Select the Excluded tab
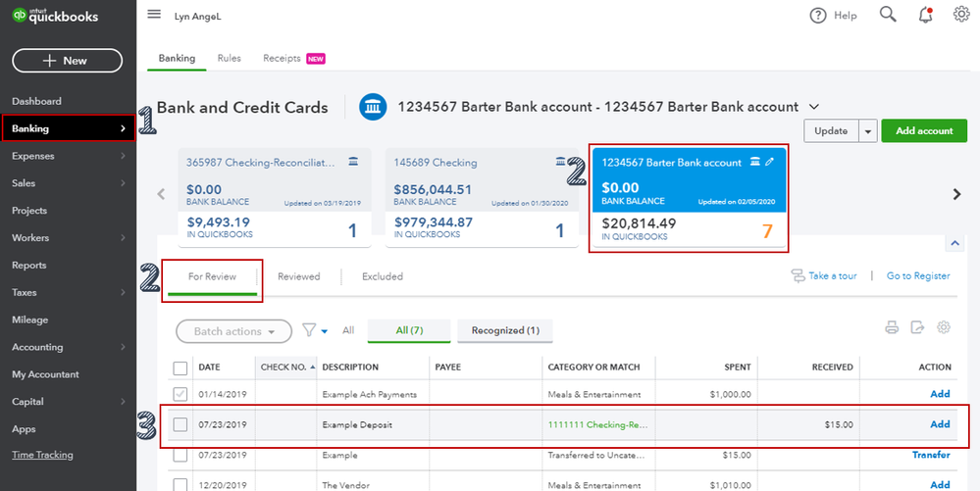This screenshot has height=491, width=980. tap(383, 276)
